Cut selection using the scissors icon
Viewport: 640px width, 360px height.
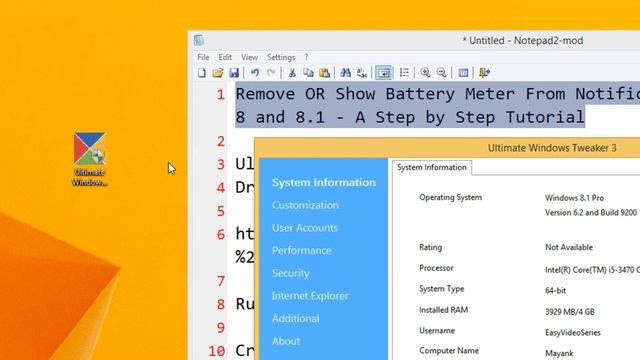coord(292,73)
